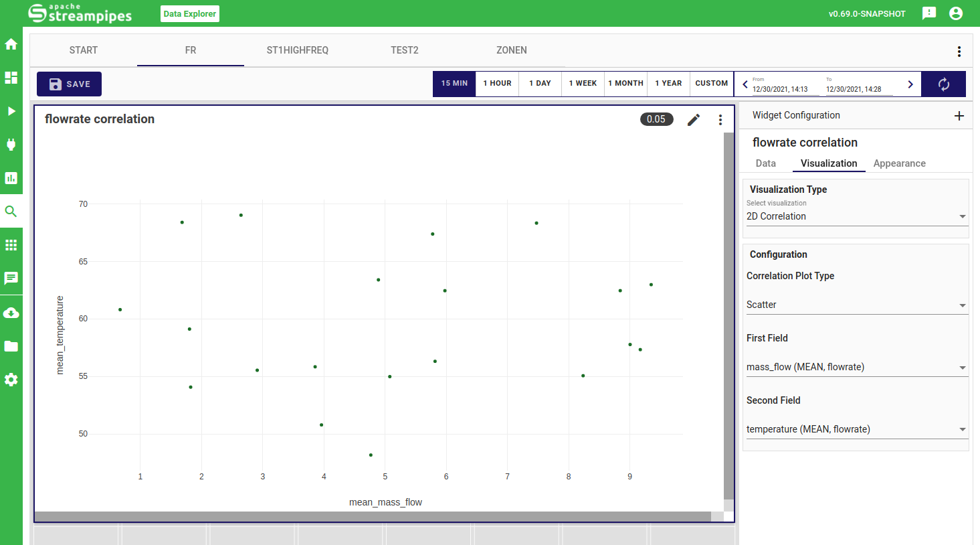Open the connect plug icon

[x=11, y=145]
